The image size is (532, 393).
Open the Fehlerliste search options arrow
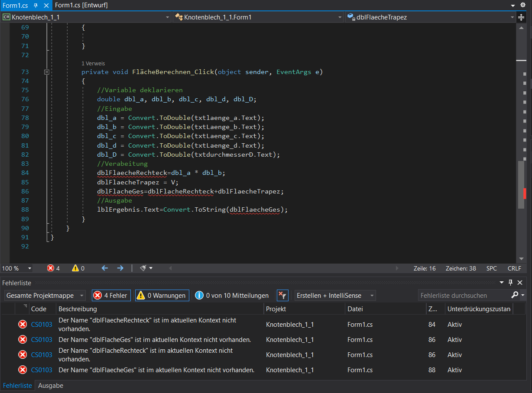(x=523, y=295)
